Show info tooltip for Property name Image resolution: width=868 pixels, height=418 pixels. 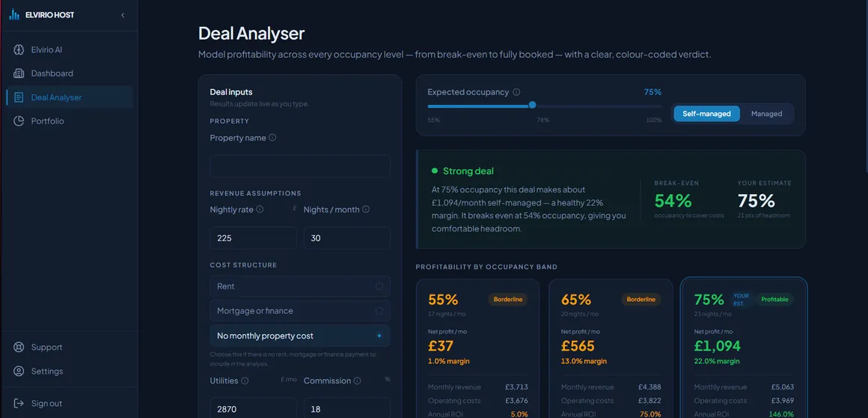(x=272, y=138)
